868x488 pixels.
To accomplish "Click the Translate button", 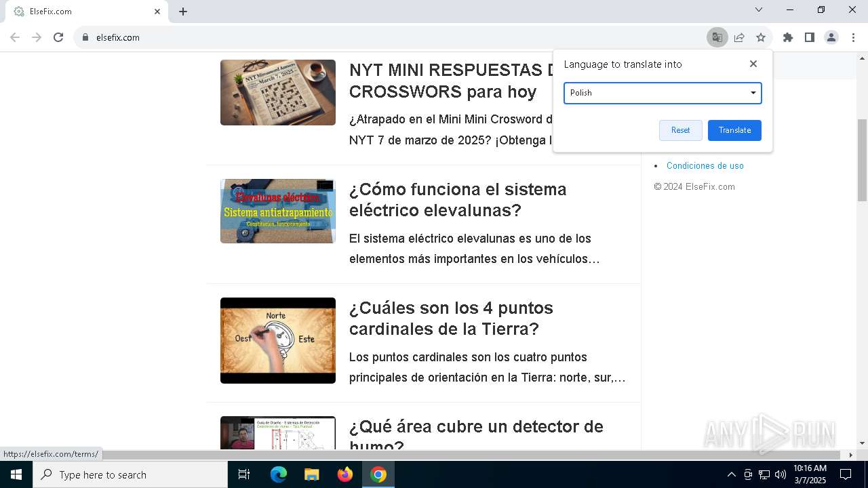I will (x=734, y=130).
